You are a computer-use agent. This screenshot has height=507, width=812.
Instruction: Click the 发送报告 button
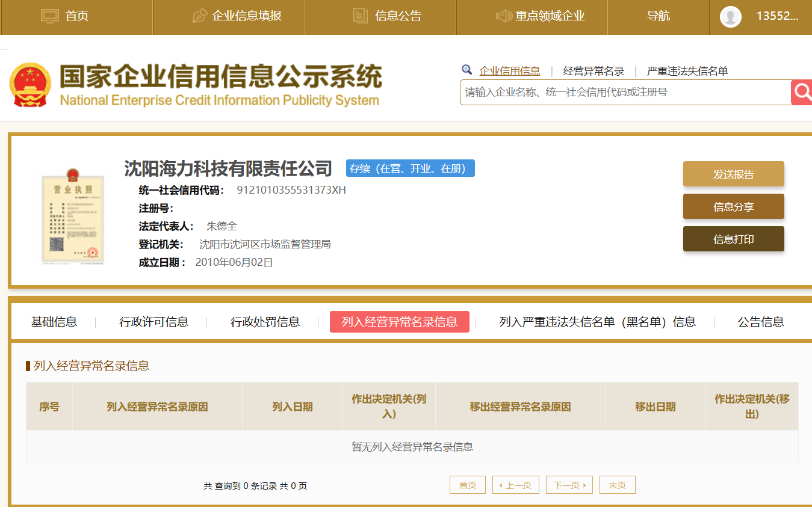(x=733, y=174)
